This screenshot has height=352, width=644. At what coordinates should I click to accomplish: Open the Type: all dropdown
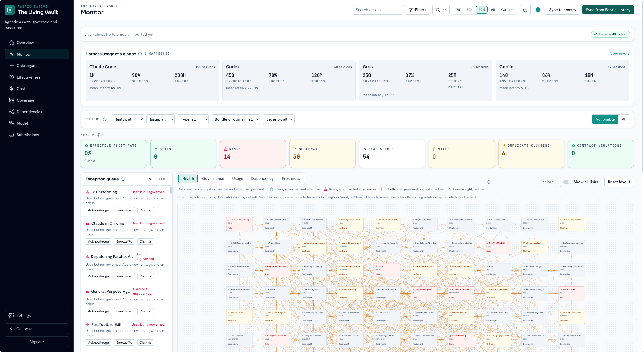(193, 119)
